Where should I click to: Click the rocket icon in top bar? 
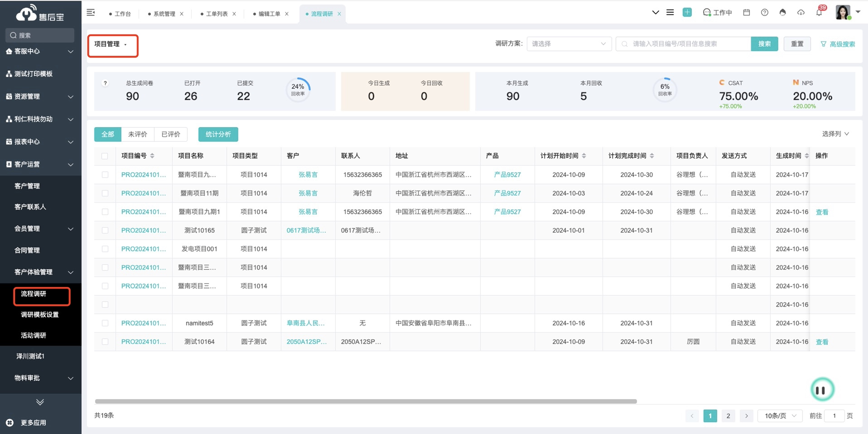783,13
